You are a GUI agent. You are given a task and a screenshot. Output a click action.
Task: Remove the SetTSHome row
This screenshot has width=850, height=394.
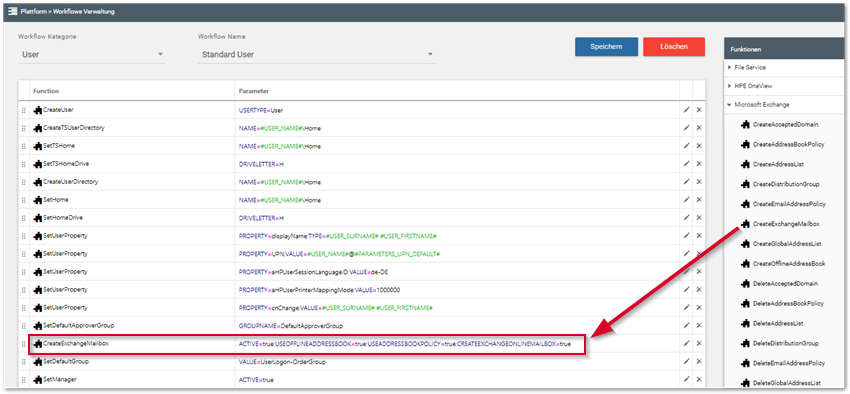tap(699, 146)
